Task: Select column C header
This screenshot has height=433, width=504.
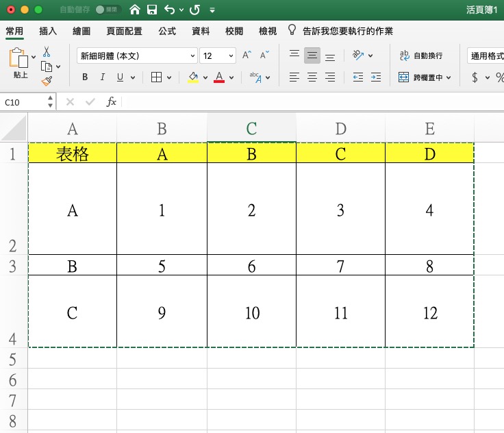Action: (251, 128)
